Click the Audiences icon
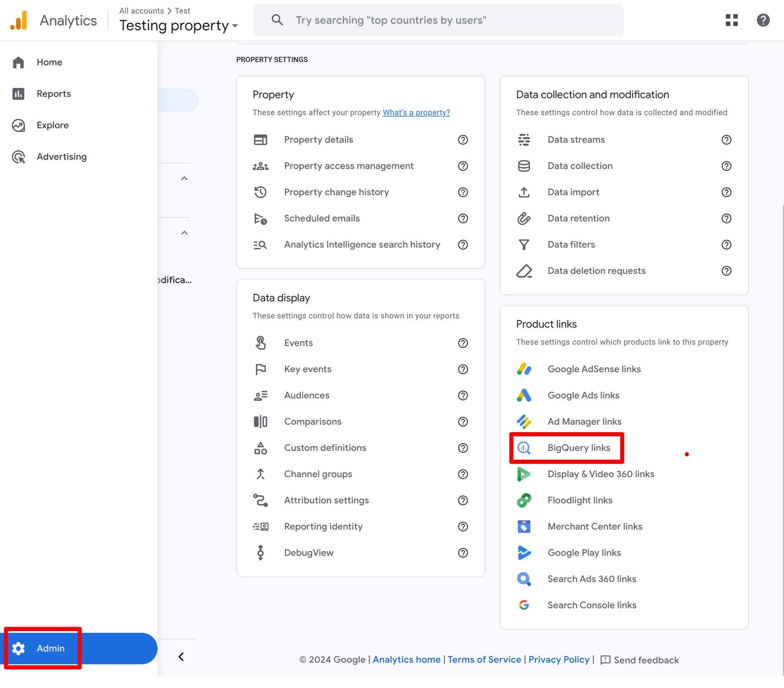 click(260, 395)
